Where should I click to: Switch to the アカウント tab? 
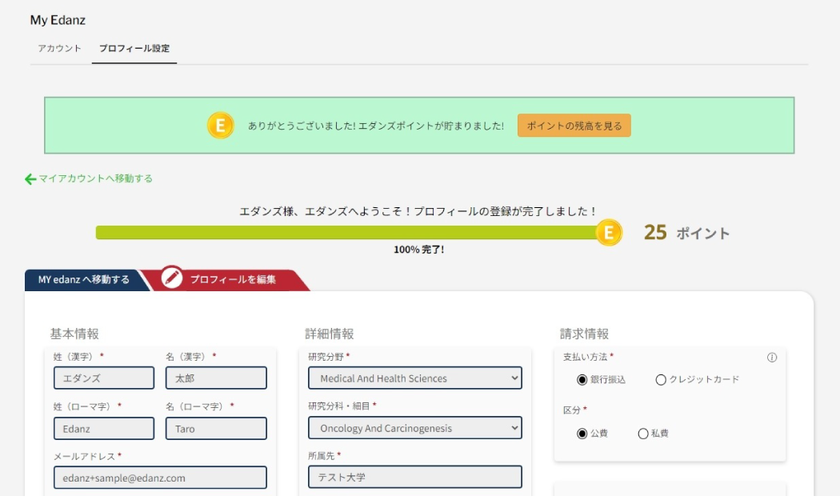59,48
